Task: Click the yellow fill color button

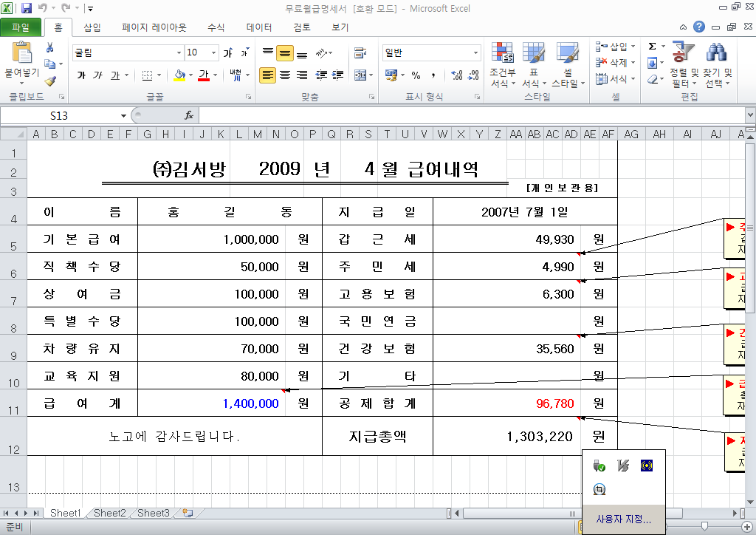Action: click(x=179, y=75)
